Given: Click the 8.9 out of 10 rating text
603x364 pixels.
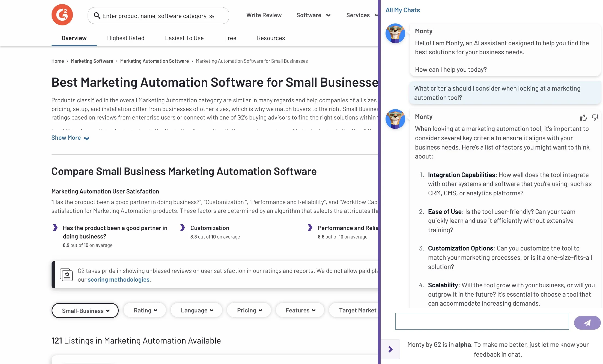Looking at the screenshot, I should tap(88, 245).
